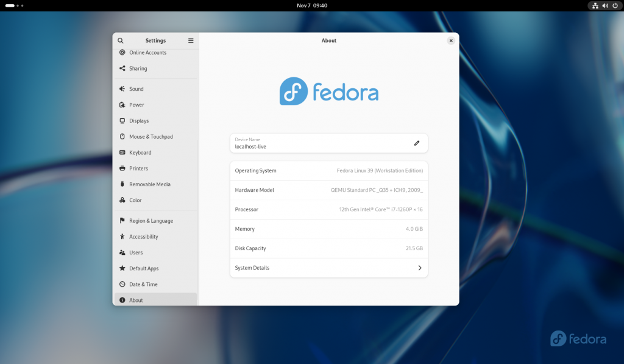Click the Printers sidebar icon
The image size is (624, 364).
tap(122, 168)
